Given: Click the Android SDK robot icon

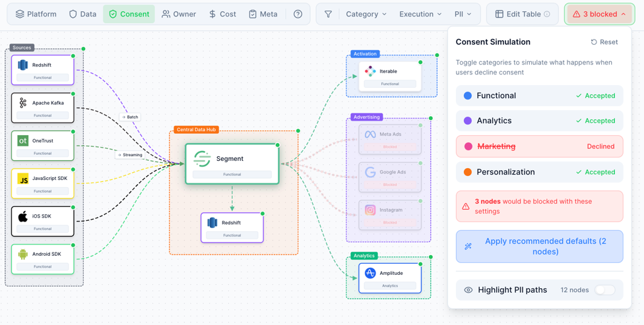Looking at the screenshot, I should click(x=23, y=254).
